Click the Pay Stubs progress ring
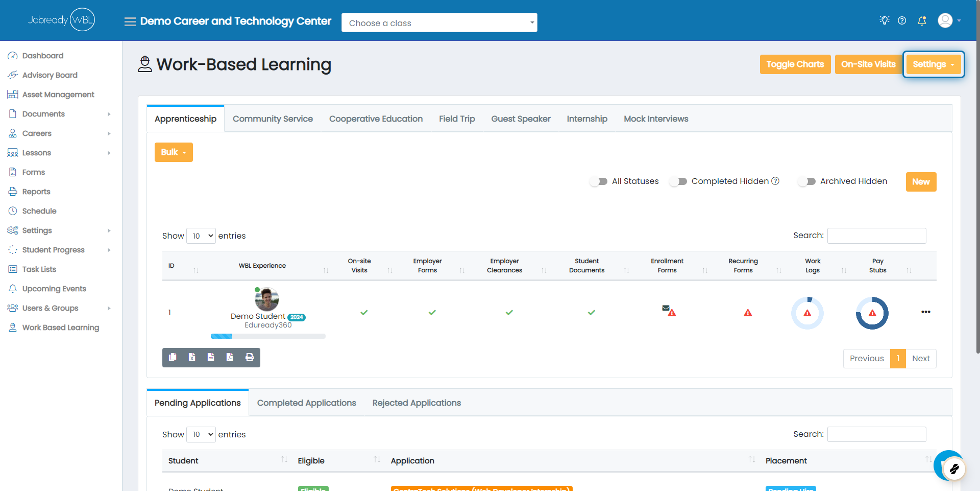 [872, 313]
